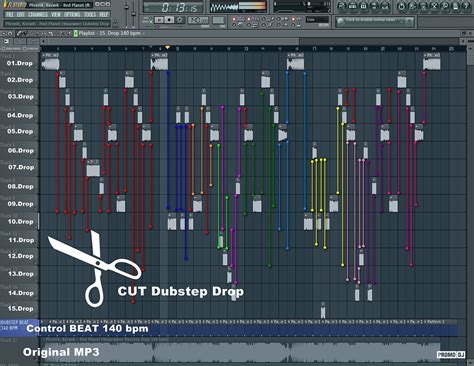Select the 15.Drop track label

click(x=21, y=308)
